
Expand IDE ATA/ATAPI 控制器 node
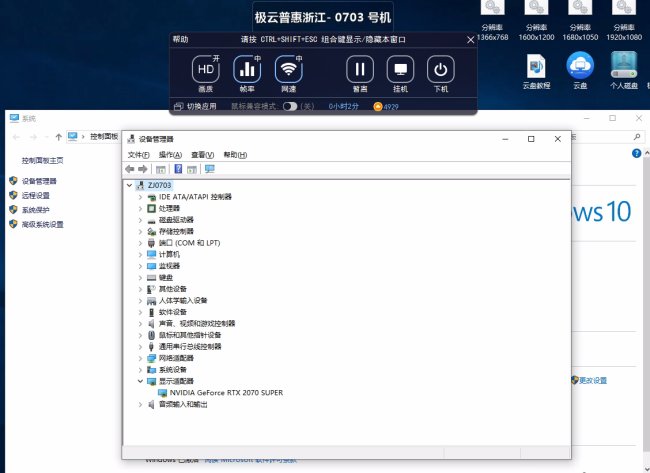click(x=140, y=197)
